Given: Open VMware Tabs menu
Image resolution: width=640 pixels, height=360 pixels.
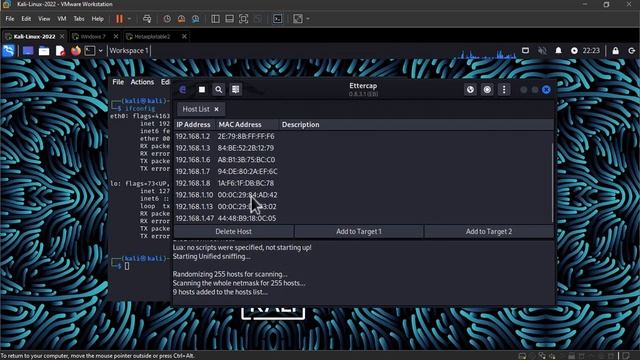Looking at the screenshot, I should 79,19.
